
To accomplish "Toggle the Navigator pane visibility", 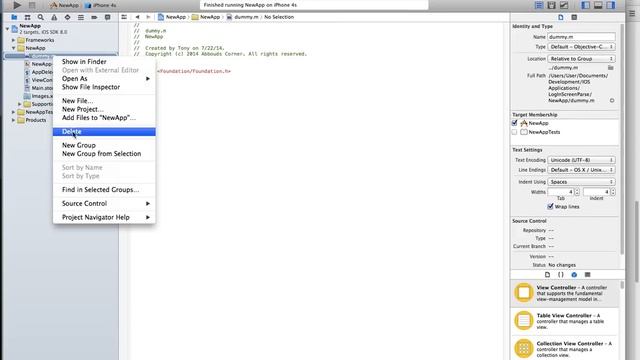I will [x=586, y=5].
